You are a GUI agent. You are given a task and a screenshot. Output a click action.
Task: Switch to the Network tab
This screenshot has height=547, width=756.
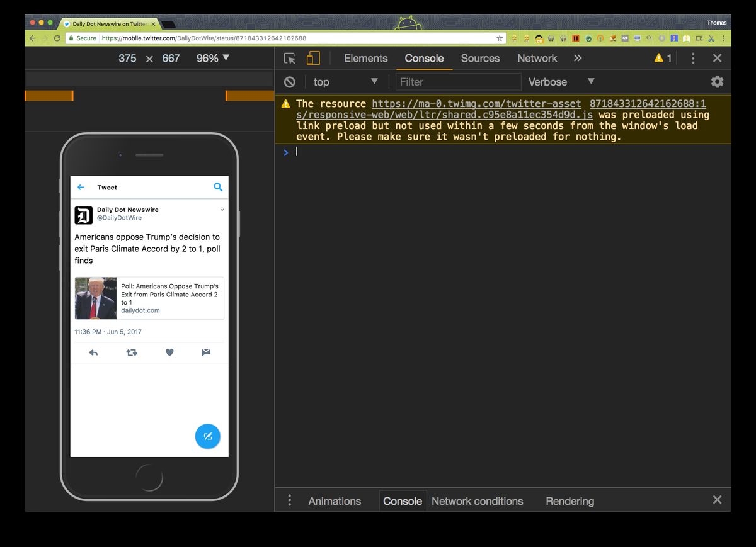point(537,58)
